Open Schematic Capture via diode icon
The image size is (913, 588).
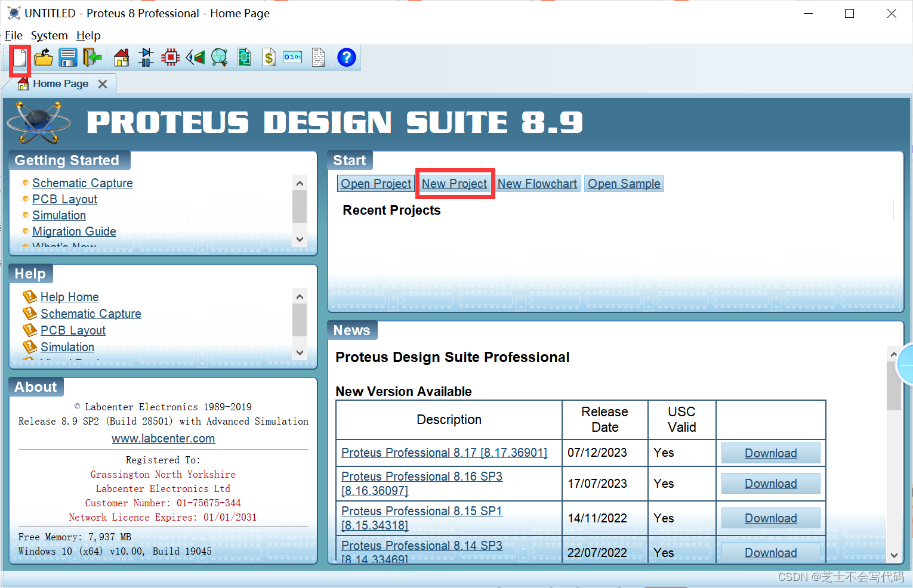coord(146,58)
